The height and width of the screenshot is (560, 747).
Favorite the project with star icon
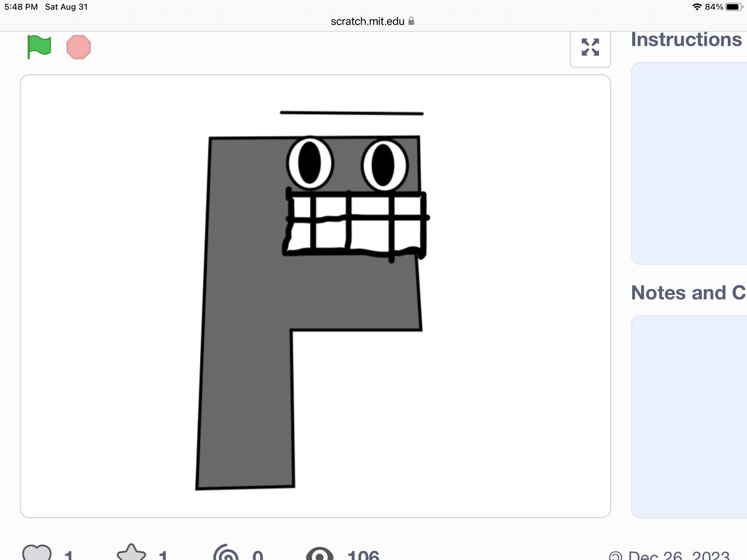point(131,552)
